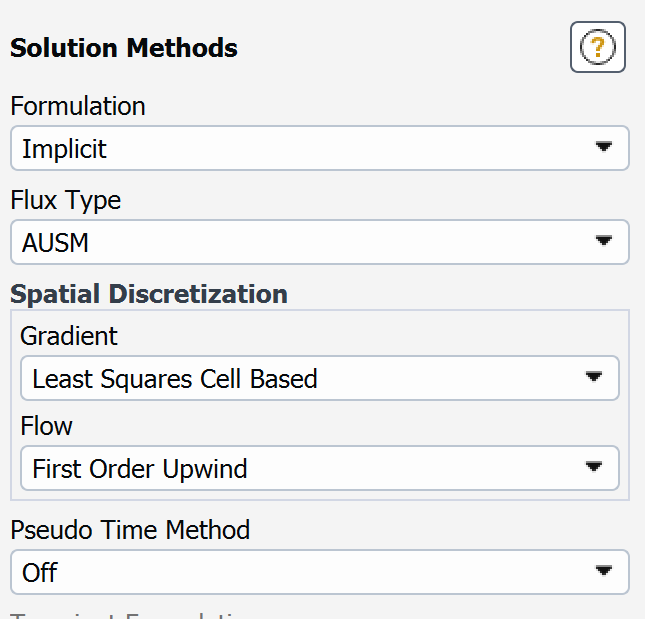Click the Gradient label
The width and height of the screenshot is (645, 619).
(x=69, y=336)
